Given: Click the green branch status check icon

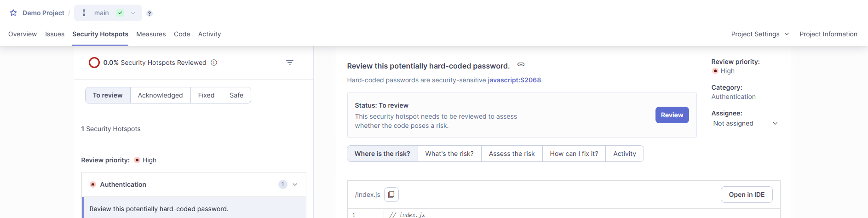Looking at the screenshot, I should (x=120, y=13).
